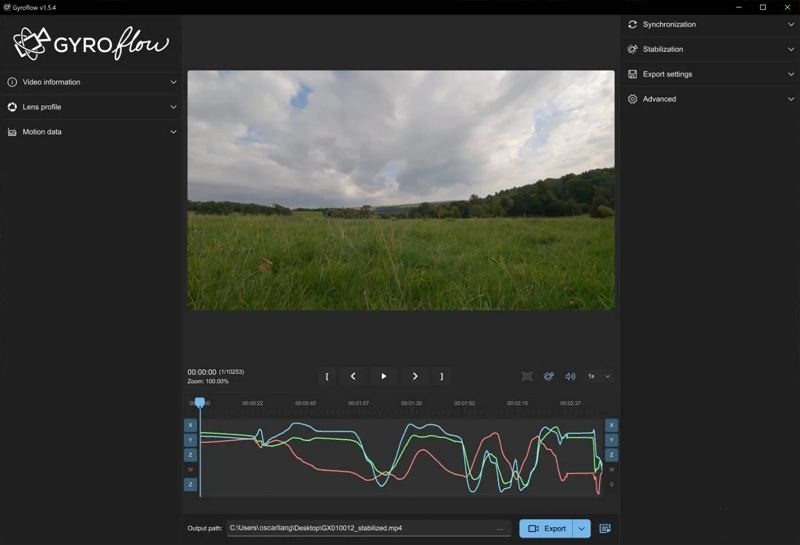Maximize the Gyroflow window
The height and width of the screenshot is (545, 800).
pyautogui.click(x=763, y=7)
